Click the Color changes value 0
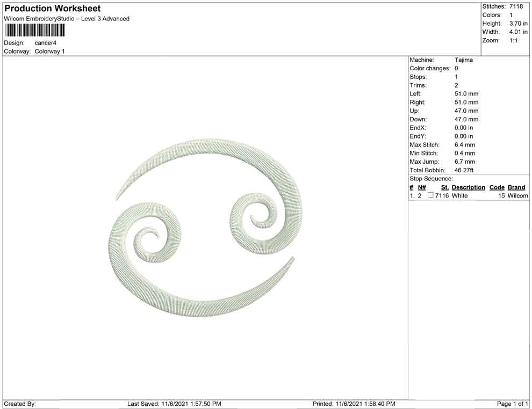This screenshot has height=409, width=532. 456,69
